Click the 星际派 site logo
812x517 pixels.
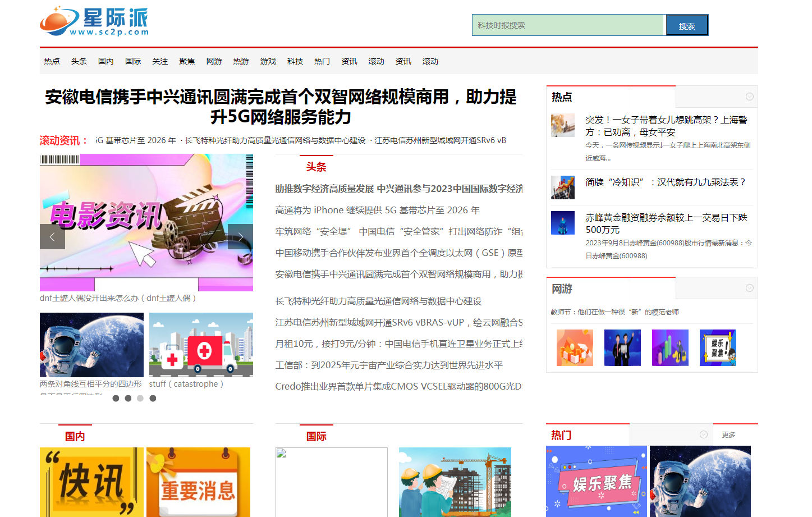coord(94,22)
